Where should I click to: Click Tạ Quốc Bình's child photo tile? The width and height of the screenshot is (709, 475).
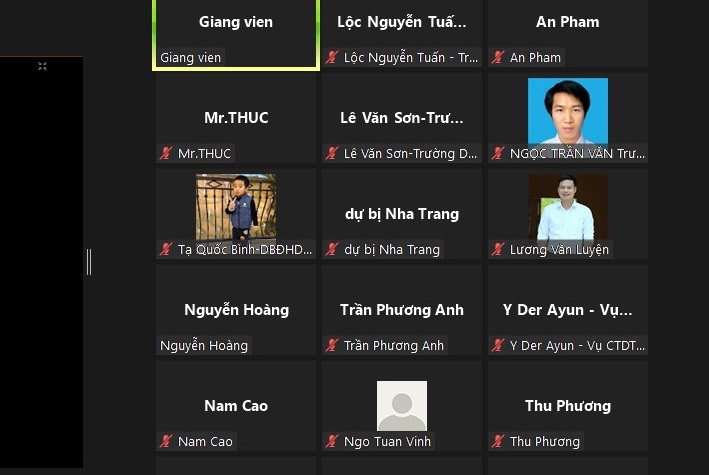(x=236, y=207)
